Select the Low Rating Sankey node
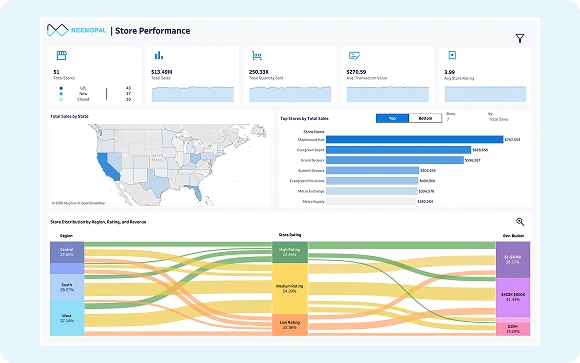Screen dimensions: 580x363 [x=290, y=325]
